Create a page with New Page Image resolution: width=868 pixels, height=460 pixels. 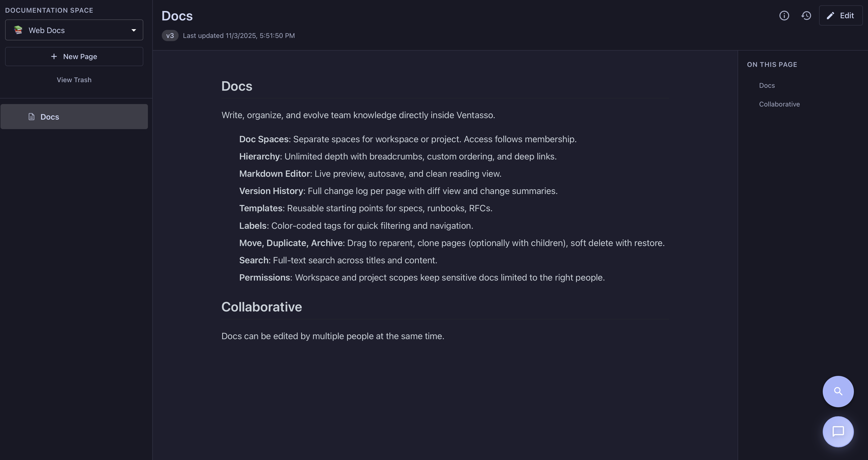[x=80, y=57]
